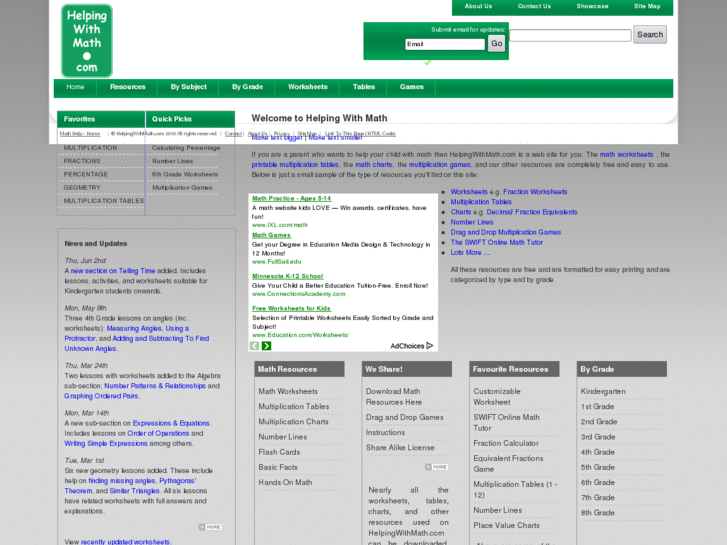Select PERCENTAGE in Favorites list

[86, 174]
